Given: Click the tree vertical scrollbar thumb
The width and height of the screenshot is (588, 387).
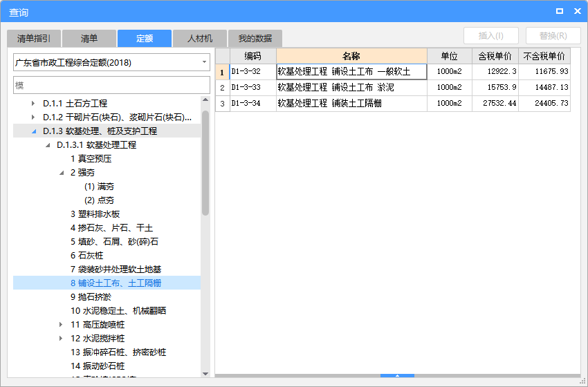Looking at the screenshot, I should [x=205, y=163].
